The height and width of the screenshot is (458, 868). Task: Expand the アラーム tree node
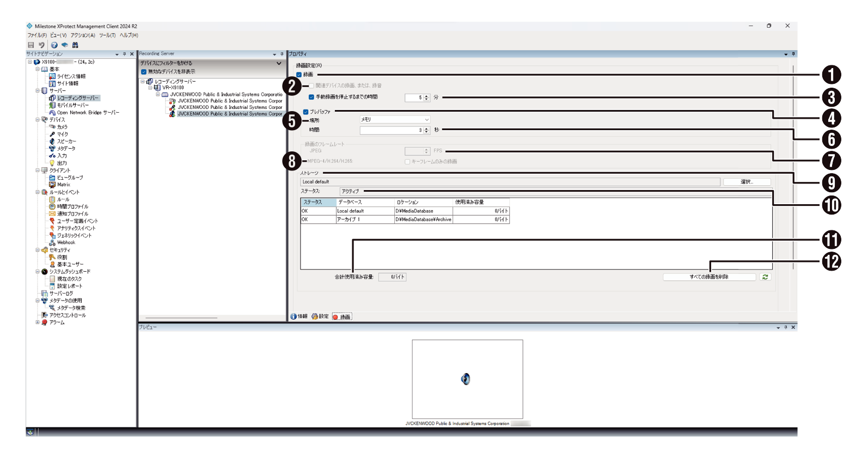tap(38, 322)
